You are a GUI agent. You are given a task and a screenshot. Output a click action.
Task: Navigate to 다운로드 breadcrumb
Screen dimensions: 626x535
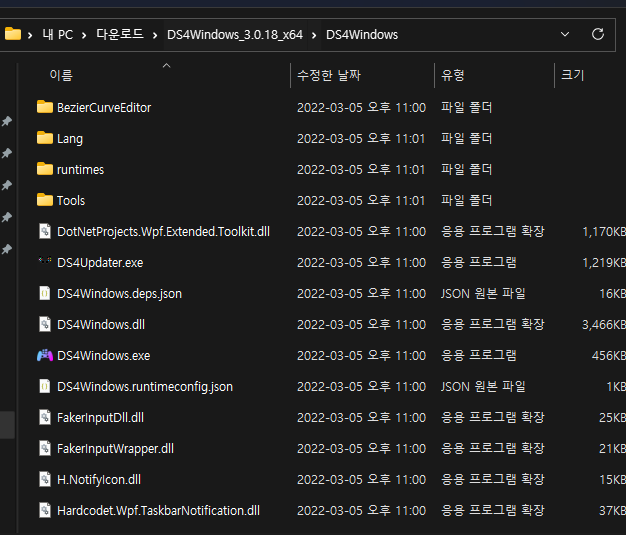(120, 34)
